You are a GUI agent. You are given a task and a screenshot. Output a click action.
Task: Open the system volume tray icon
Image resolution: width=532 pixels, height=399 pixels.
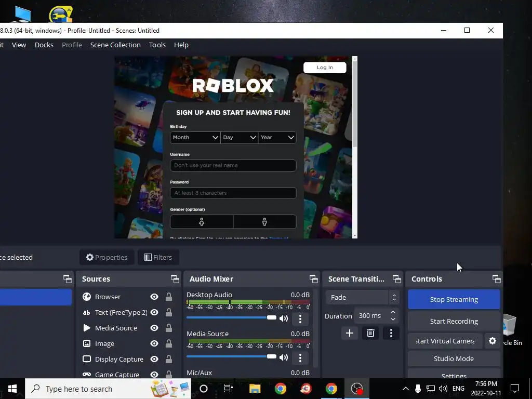443,389
